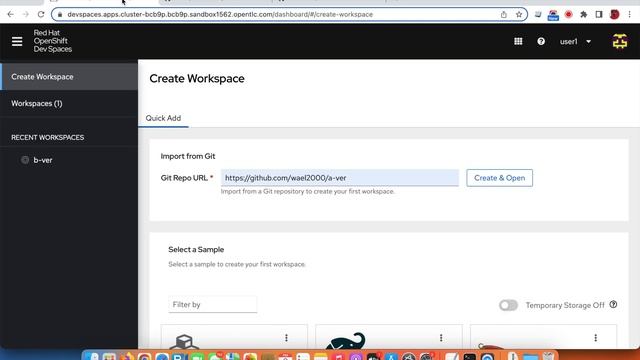Open the hamburger navigation menu
The height and width of the screenshot is (360, 640).
coord(17,41)
